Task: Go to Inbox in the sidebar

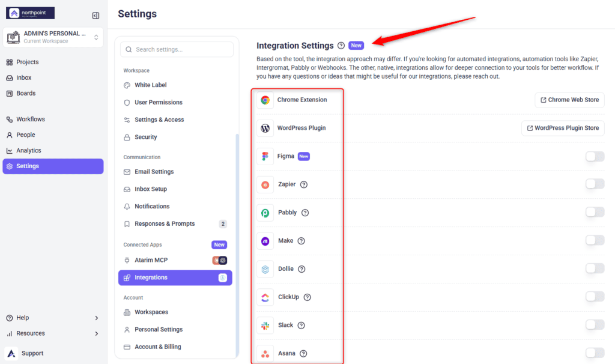Action: [53, 77]
